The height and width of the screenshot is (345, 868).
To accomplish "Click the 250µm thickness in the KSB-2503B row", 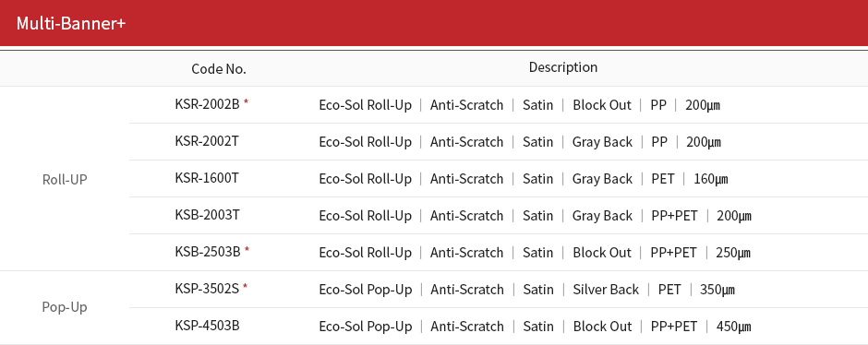I will click(x=733, y=254).
